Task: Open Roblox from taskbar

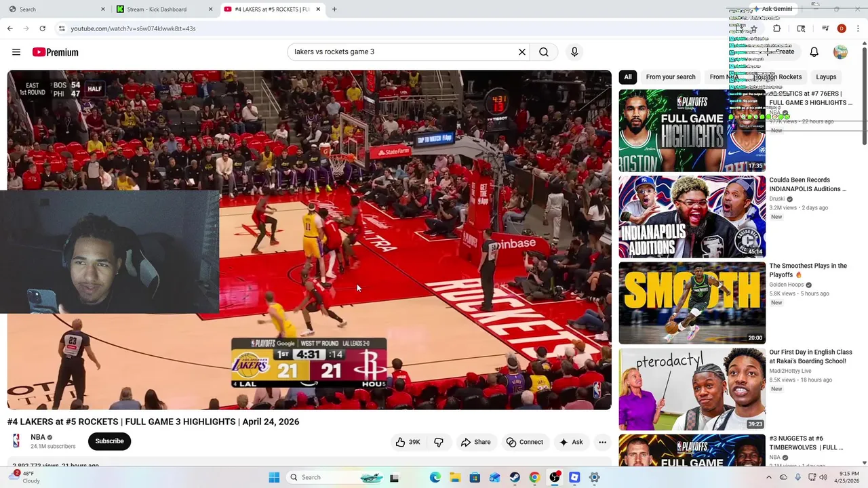Action: coord(574,477)
